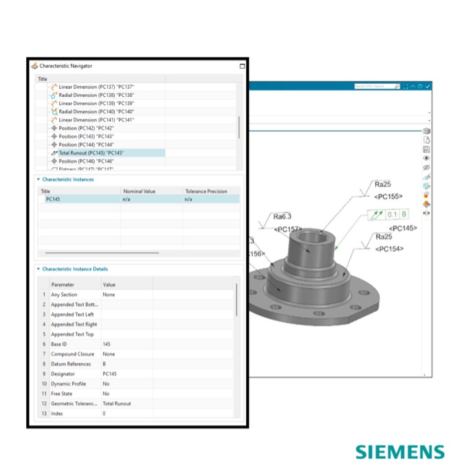
Task: Click the Nominal Value column header
Action: [x=141, y=192]
